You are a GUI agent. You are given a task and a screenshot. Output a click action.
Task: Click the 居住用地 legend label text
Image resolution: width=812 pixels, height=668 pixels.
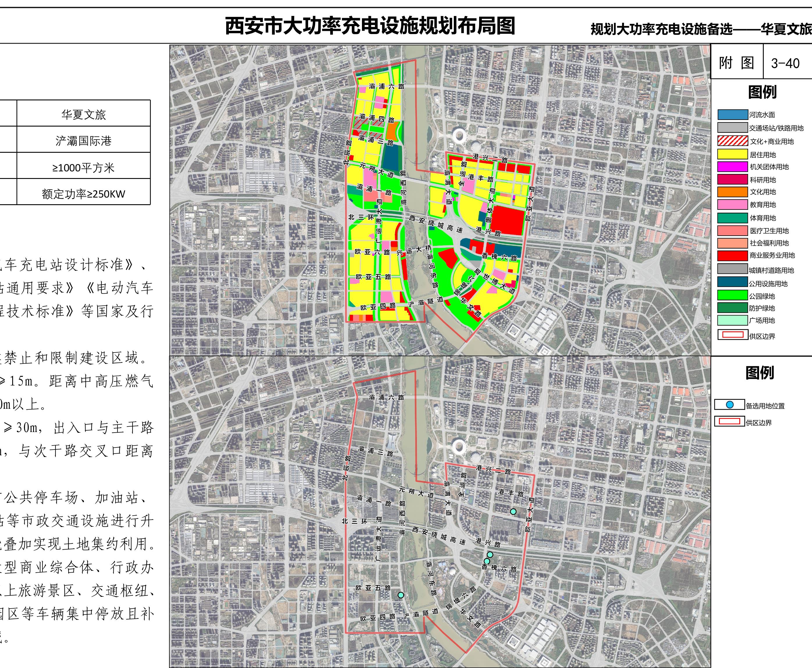[x=763, y=155]
